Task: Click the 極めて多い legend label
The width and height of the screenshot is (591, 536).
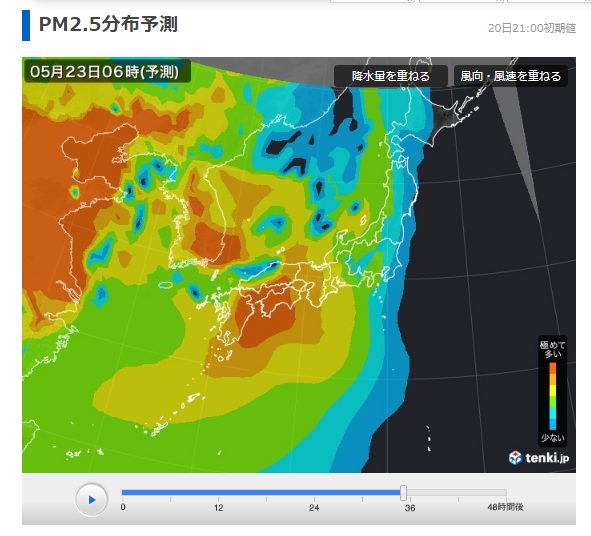Action: tap(553, 349)
